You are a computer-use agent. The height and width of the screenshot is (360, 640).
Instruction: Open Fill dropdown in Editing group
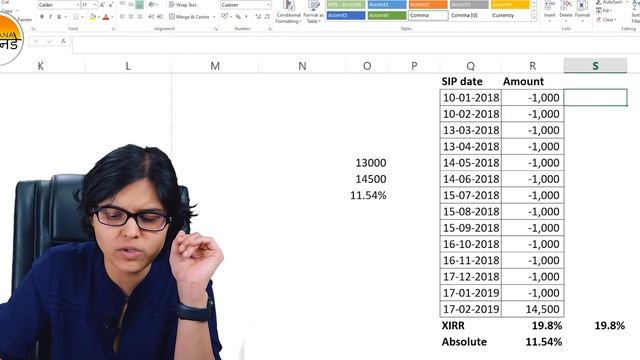pyautogui.click(x=604, y=11)
